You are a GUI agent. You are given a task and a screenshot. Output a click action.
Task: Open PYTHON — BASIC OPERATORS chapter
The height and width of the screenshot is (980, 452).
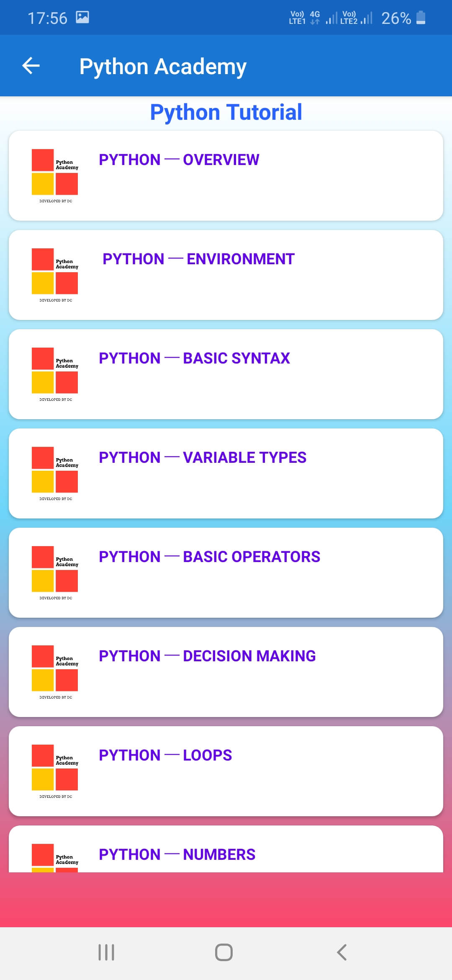(209, 557)
